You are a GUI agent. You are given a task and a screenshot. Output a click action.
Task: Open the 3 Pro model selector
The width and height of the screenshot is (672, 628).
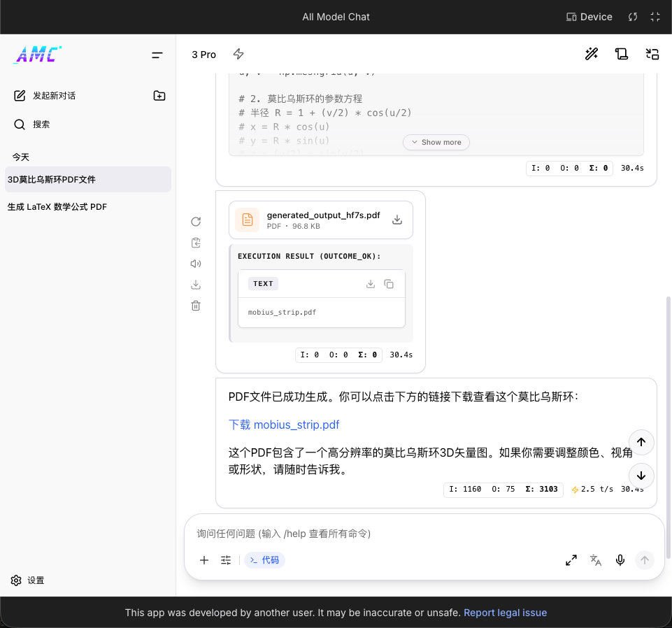[x=204, y=55]
